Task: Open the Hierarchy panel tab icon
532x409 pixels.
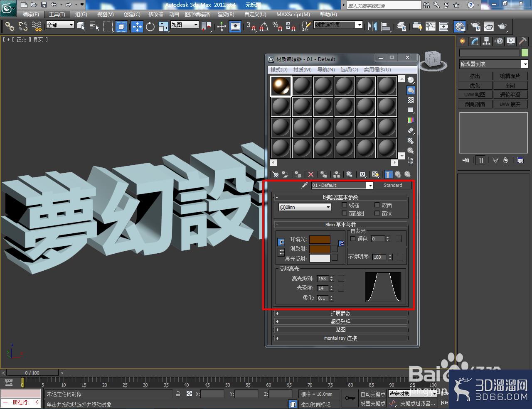Action: (x=486, y=41)
